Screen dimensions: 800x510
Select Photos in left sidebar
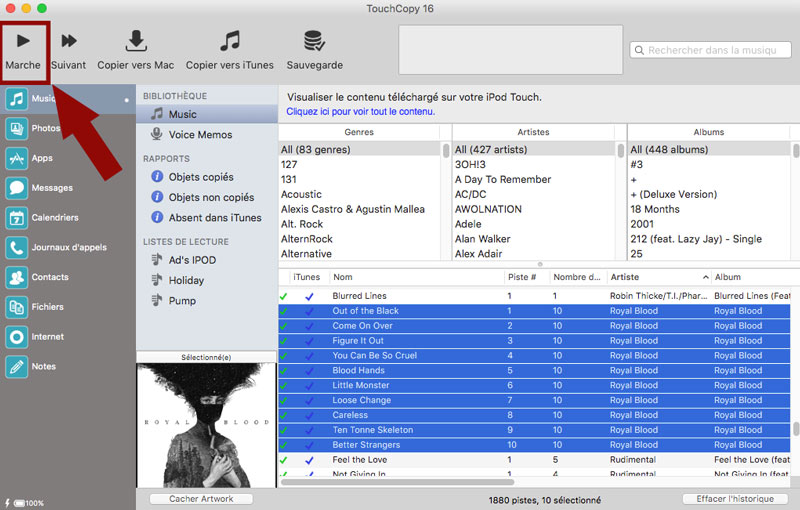click(x=67, y=128)
